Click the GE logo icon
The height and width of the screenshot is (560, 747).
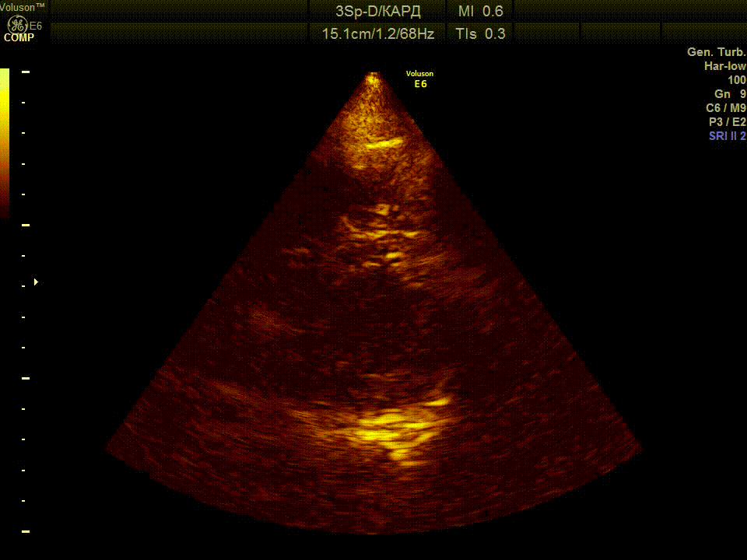tap(18, 24)
